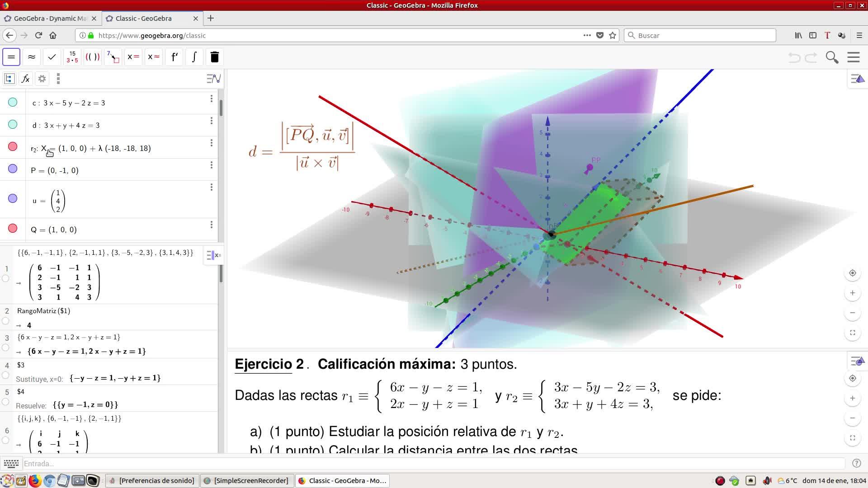Select the Derivative f' tool
The height and width of the screenshot is (488, 868).
coord(174,57)
